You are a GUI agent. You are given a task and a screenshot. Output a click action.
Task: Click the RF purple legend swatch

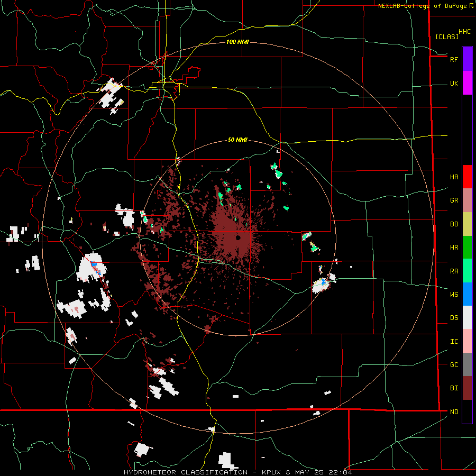467,59
